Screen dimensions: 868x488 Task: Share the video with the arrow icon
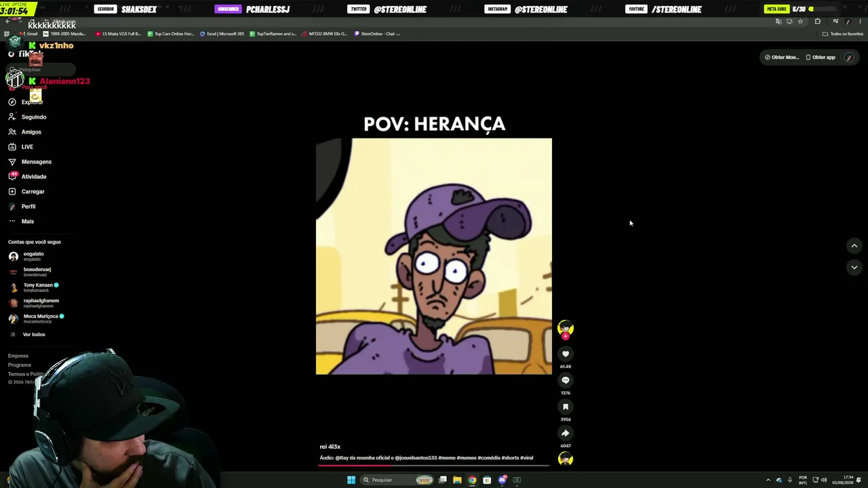(566, 433)
